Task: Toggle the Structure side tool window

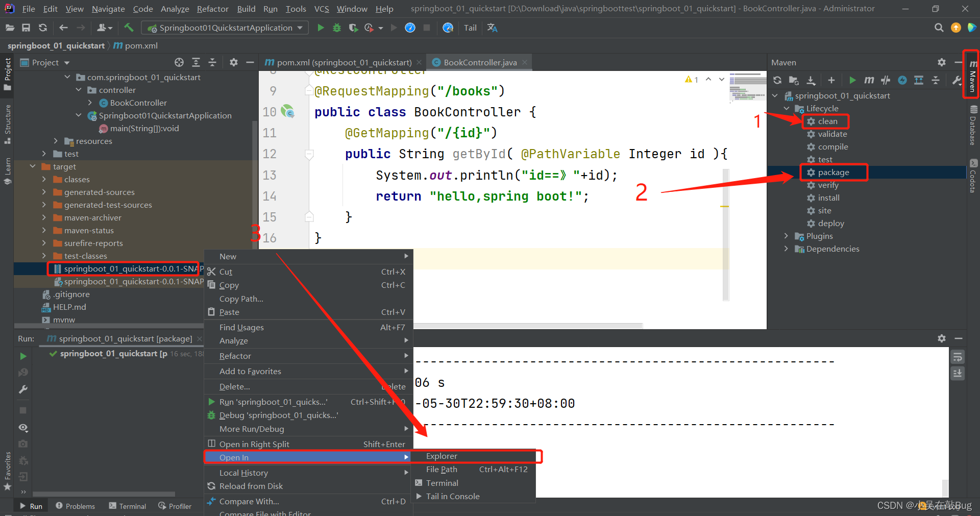Action: tap(7, 124)
